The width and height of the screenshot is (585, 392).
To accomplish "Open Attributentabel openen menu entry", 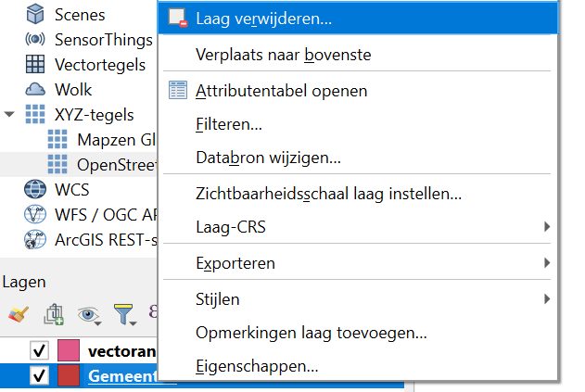I will [x=282, y=91].
